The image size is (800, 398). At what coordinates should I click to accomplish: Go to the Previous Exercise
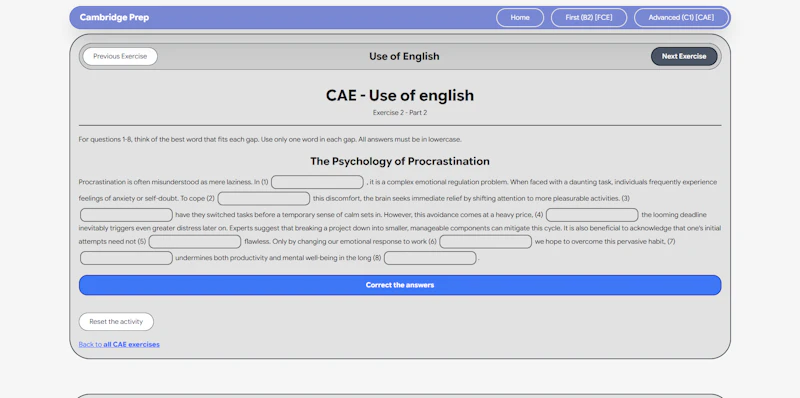pos(120,56)
